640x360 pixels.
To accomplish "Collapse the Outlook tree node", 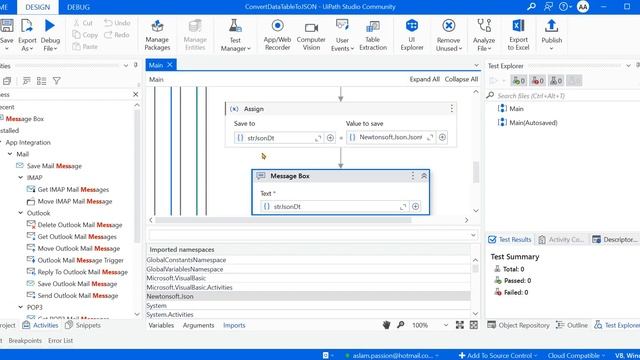I will [20, 213].
